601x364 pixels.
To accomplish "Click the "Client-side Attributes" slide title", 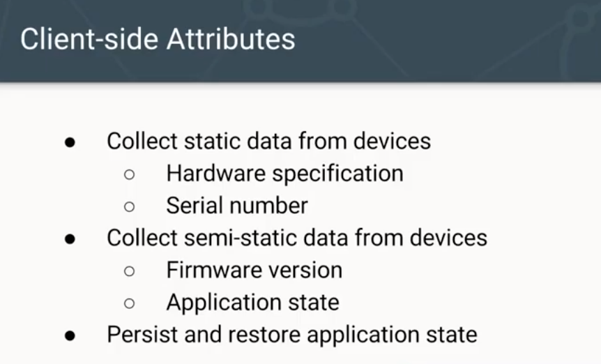I will (x=158, y=39).
